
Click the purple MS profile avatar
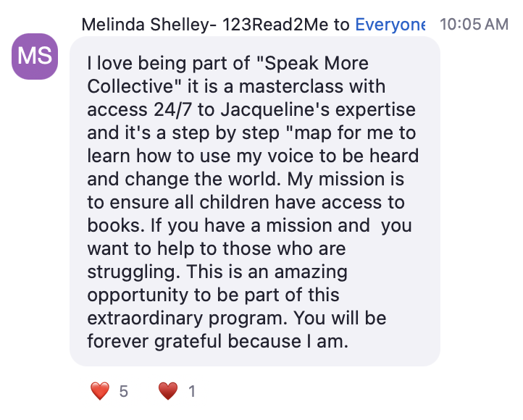coord(35,56)
